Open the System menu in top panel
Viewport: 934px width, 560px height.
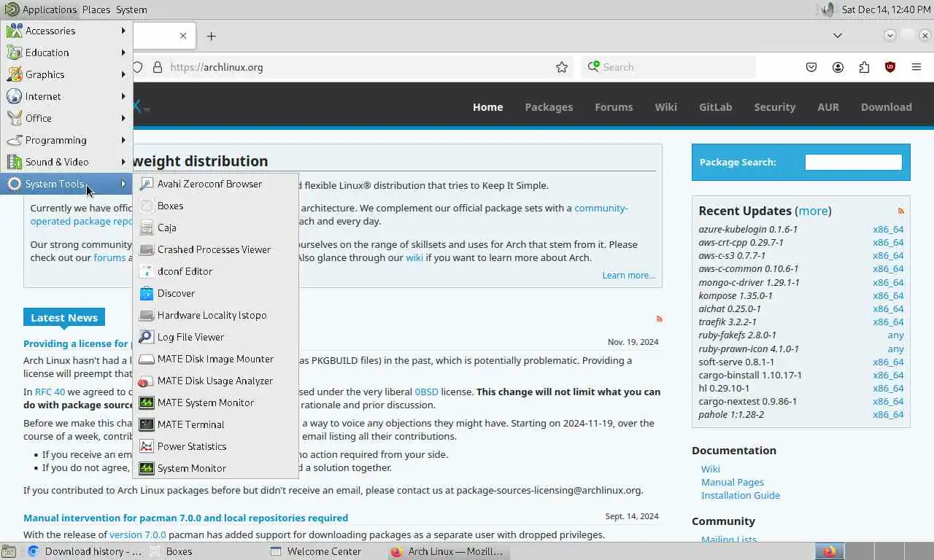click(131, 9)
